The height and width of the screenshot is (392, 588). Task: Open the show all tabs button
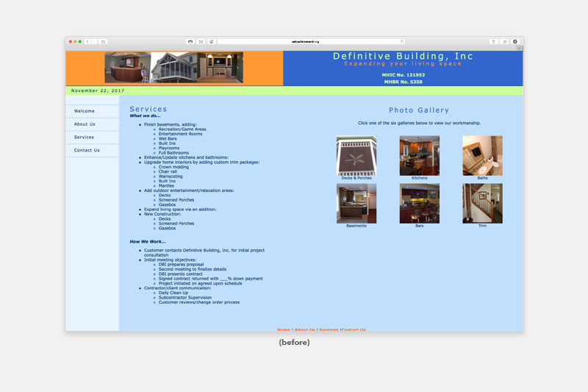[504, 42]
